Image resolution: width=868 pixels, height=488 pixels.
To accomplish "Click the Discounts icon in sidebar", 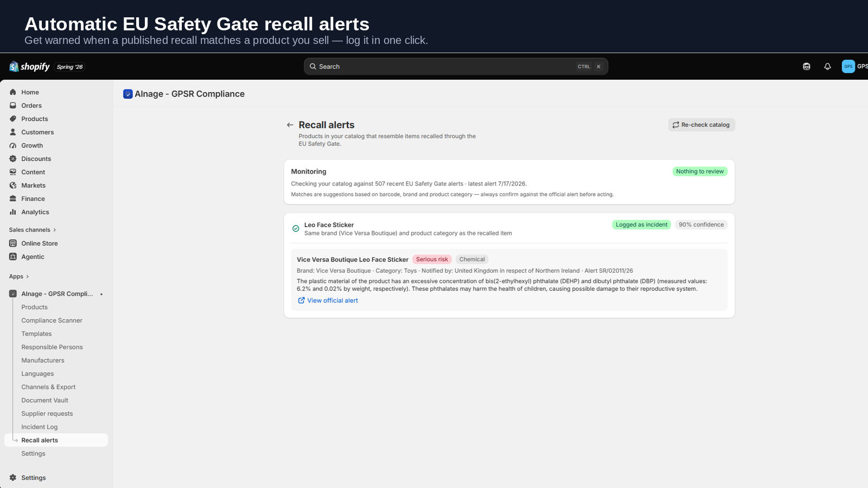I will (13, 159).
